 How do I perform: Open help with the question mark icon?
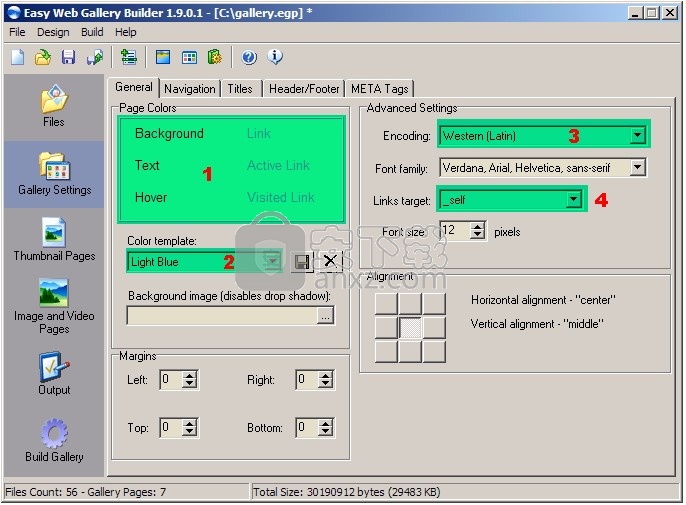249,57
